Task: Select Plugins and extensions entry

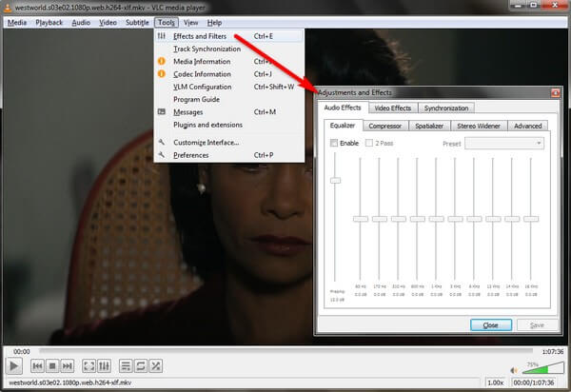Action: pyautogui.click(x=229, y=125)
